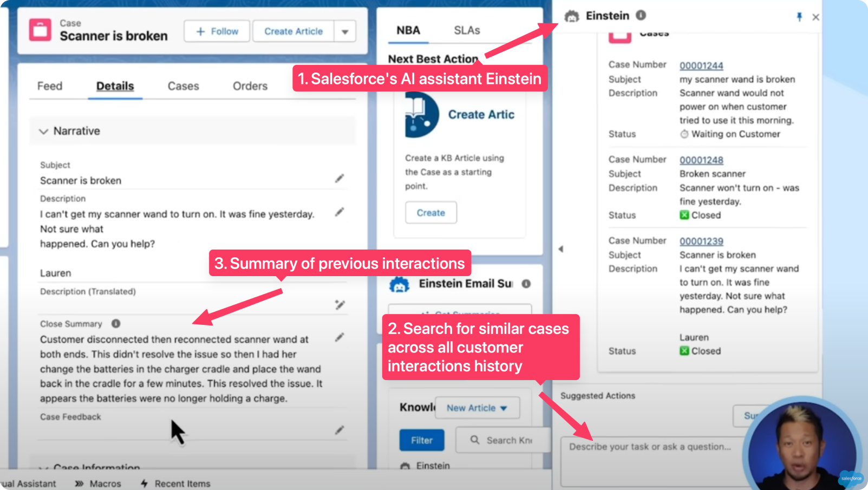
Task: Click the search magnifier in Knowledge search
Action: coord(475,440)
